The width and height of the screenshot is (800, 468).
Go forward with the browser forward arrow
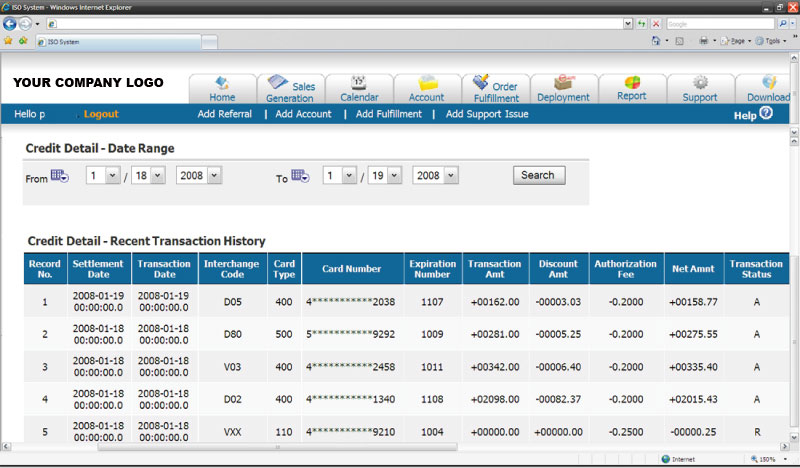(x=25, y=23)
